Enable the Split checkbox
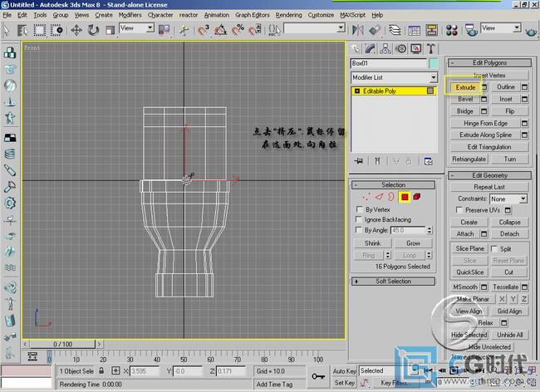540x392 pixels. point(493,248)
